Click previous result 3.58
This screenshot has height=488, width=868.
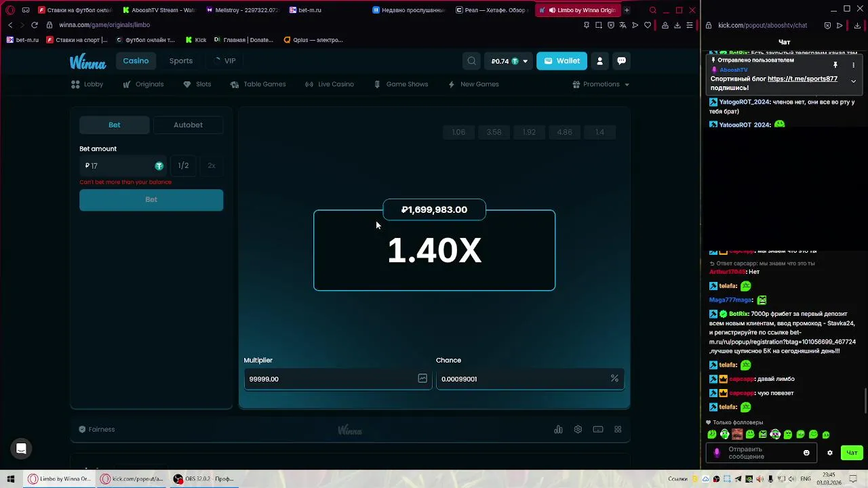click(x=494, y=132)
